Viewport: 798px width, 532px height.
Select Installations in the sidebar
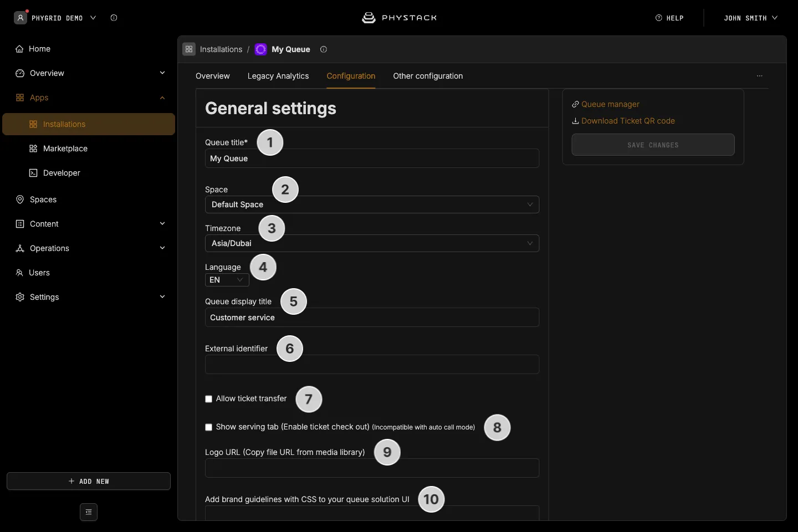point(89,124)
